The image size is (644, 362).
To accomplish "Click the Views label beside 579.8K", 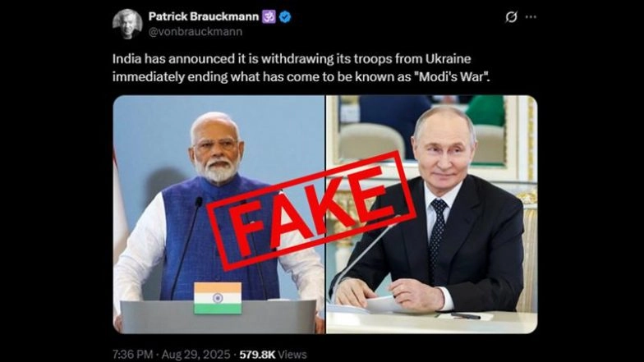I will point(292,355).
